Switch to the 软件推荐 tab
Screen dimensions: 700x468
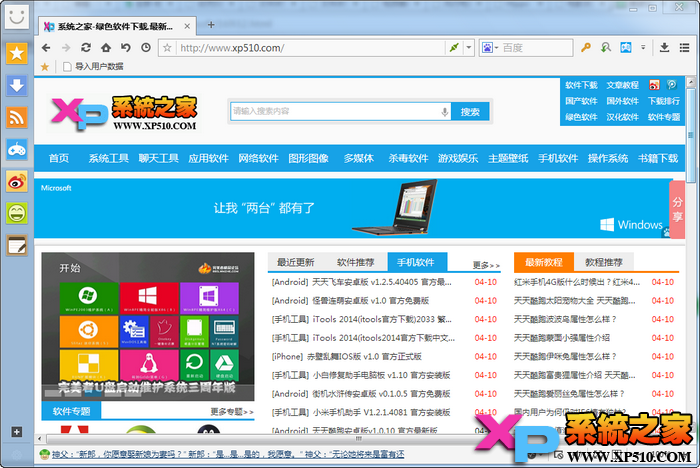click(355, 262)
